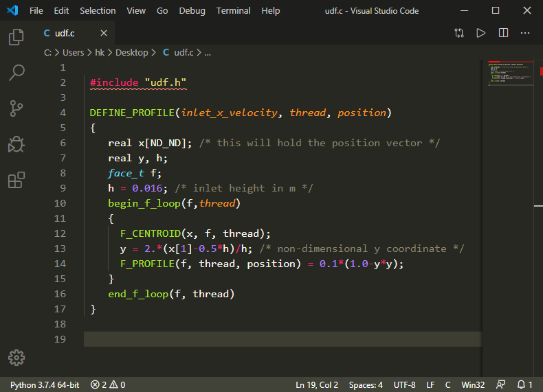This screenshot has height=392, width=543.
Task: Expand the Desktop breadcrumb
Action: [x=131, y=53]
